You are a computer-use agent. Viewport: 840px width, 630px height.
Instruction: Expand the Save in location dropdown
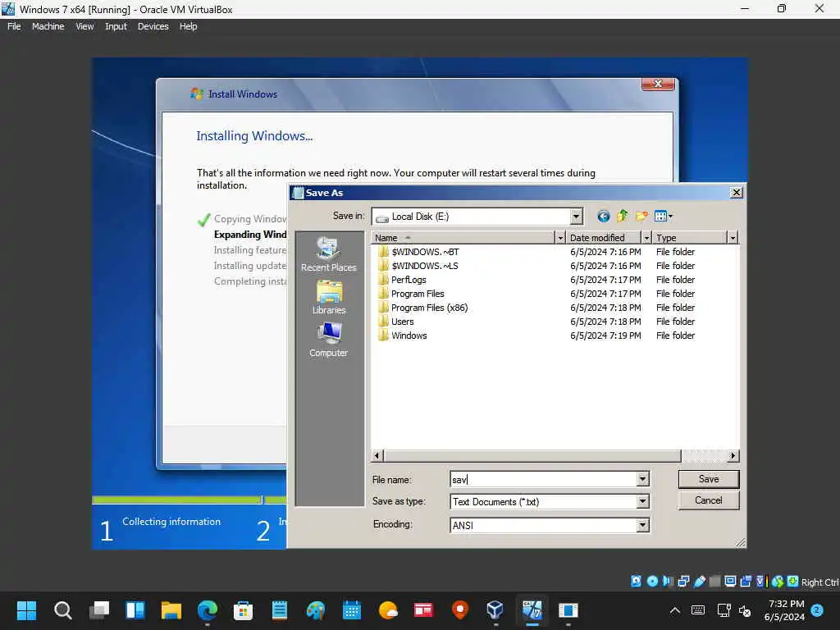tap(576, 217)
